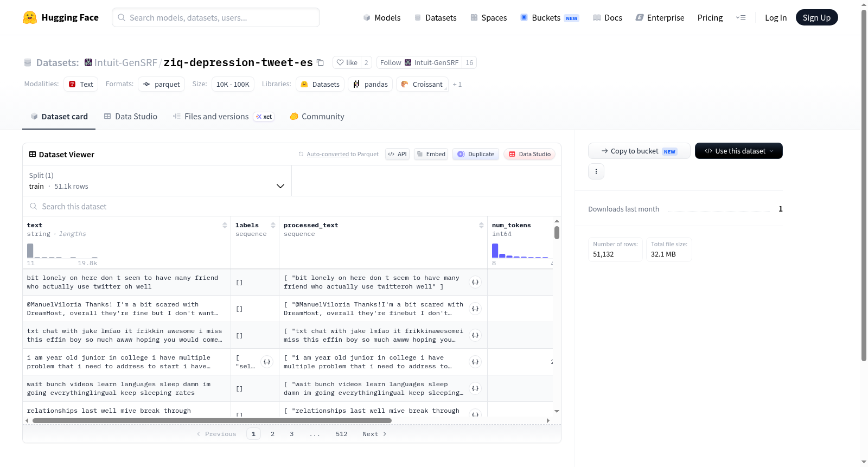The height and width of the screenshot is (467, 868).
Task: Click the table horizontal scrollbar
Action: [x=212, y=420]
